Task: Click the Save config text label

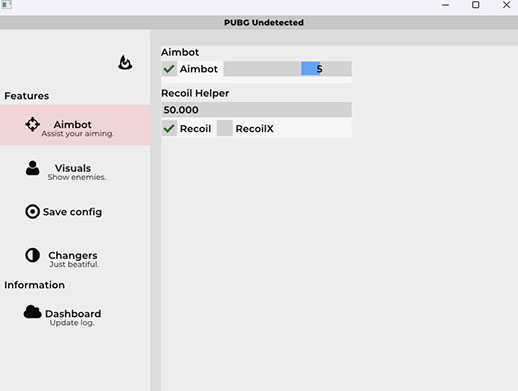Action: 72,212
